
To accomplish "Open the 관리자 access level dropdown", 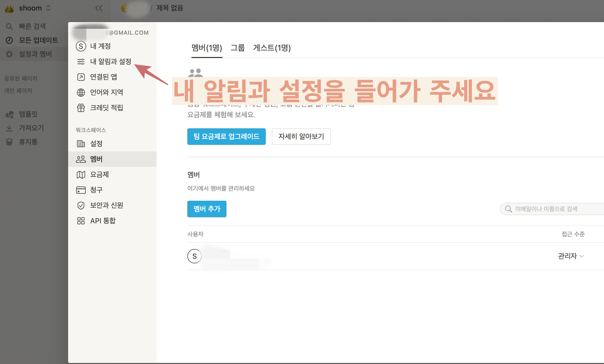I will 571,256.
